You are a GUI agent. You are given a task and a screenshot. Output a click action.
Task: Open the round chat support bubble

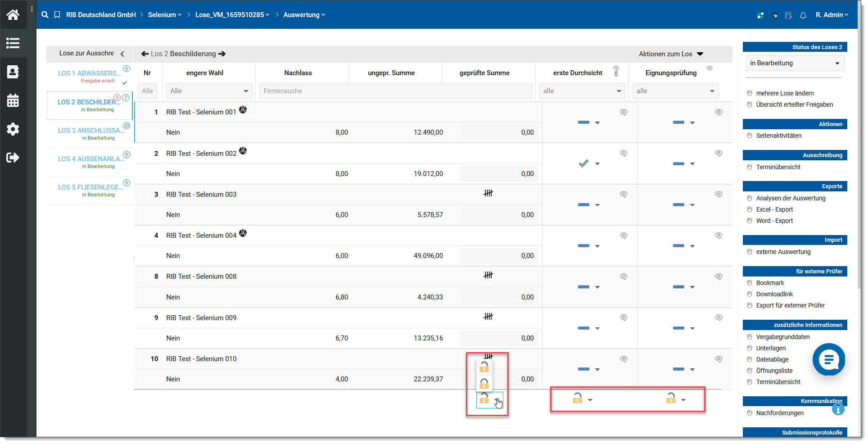point(829,359)
